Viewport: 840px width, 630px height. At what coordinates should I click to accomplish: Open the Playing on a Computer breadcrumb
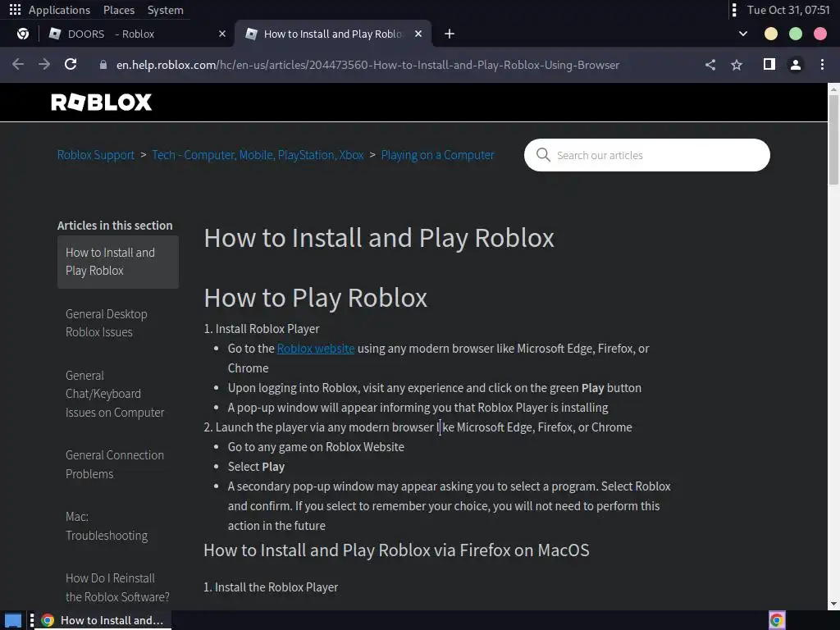pyautogui.click(x=438, y=155)
